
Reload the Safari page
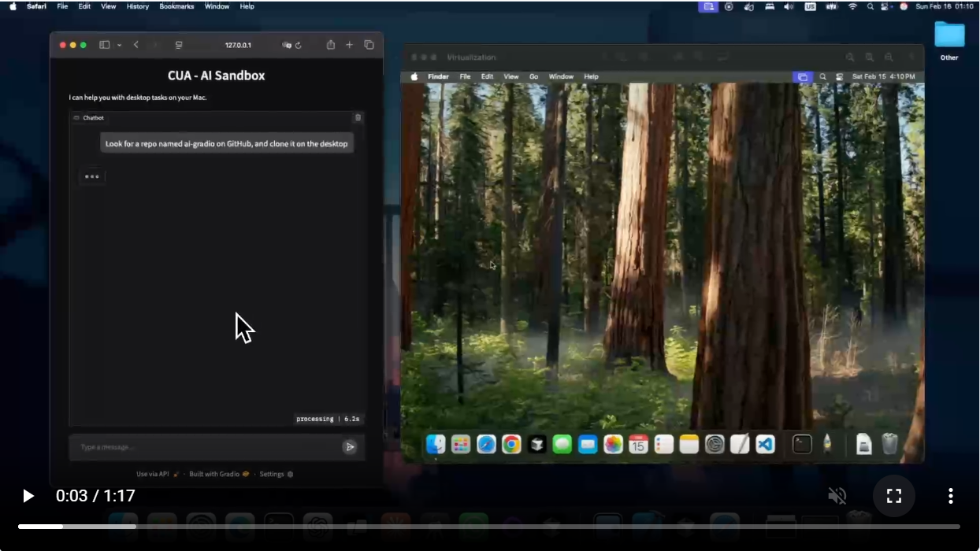coord(299,45)
